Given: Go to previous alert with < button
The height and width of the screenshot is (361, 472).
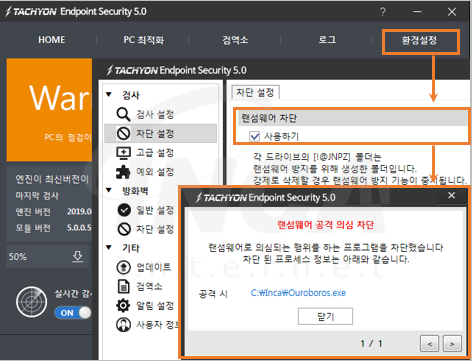Looking at the screenshot, I should 430,344.
